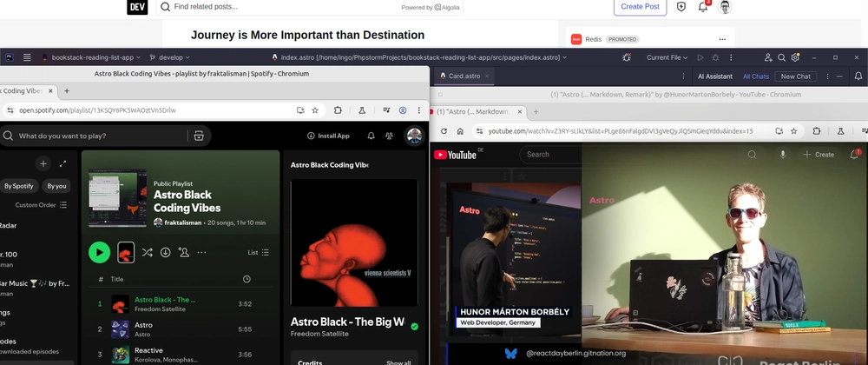Download the Spotify playlist for offline
This screenshot has width=868, height=365.
coord(165,253)
